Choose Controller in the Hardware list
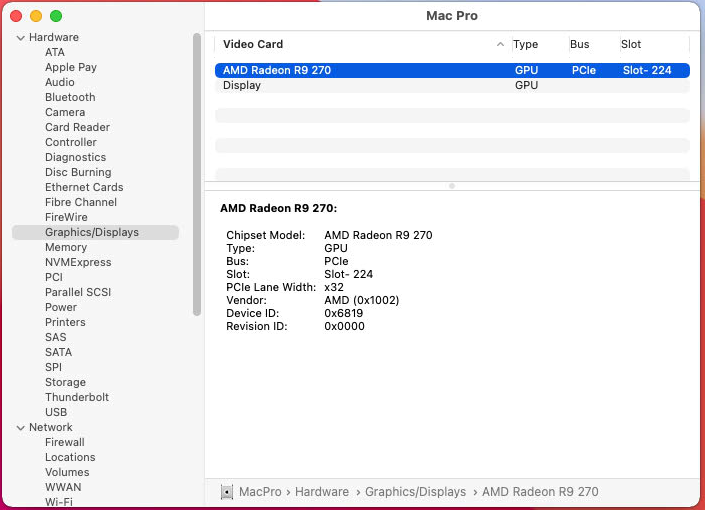The height and width of the screenshot is (510, 705). 71,142
